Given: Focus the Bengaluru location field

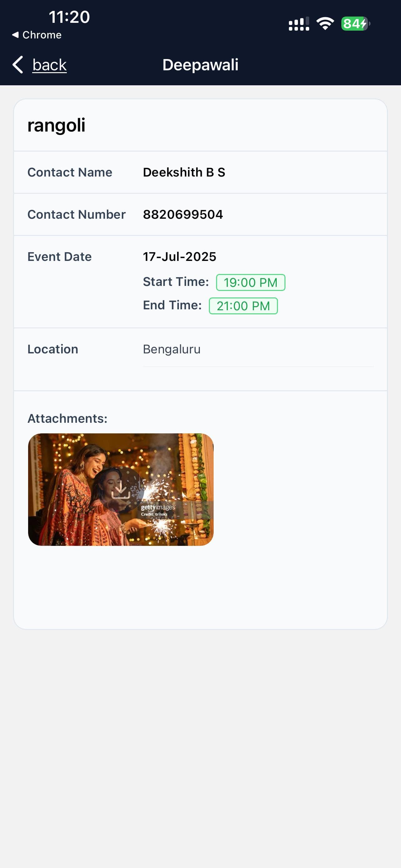Looking at the screenshot, I should pos(258,349).
